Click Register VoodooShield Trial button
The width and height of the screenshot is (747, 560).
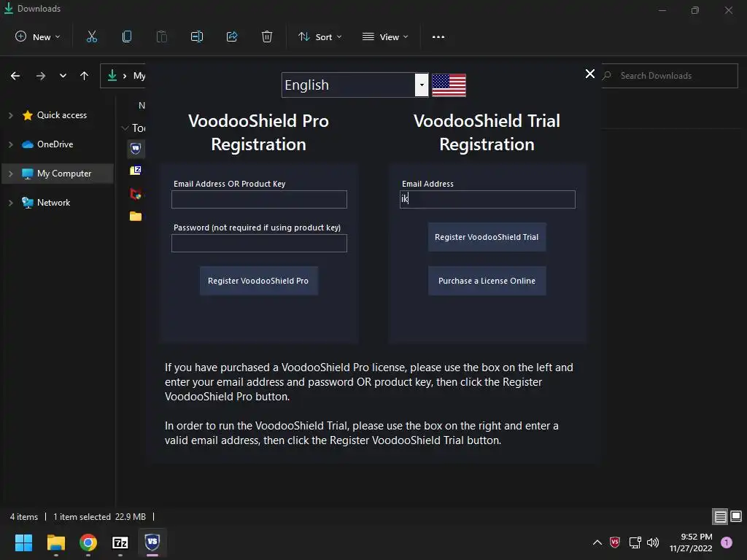click(487, 237)
